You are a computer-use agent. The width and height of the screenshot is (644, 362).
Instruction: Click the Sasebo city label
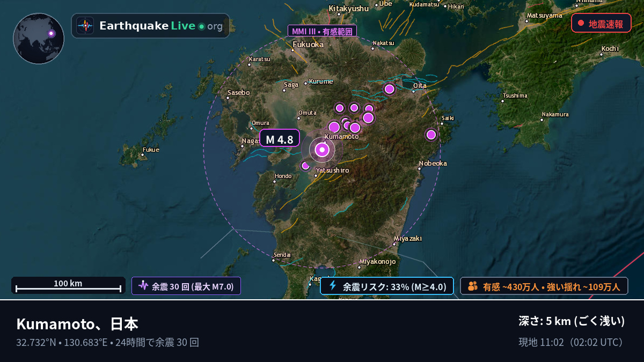pos(238,93)
